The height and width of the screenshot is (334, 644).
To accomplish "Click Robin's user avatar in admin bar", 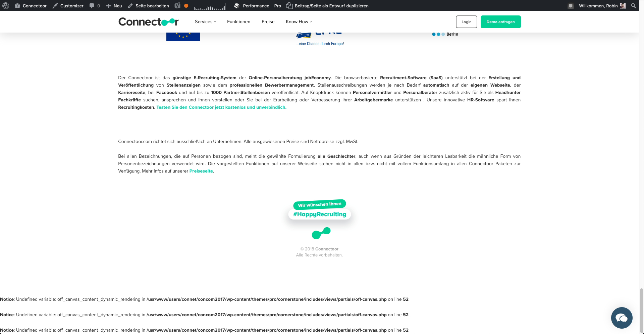I will pos(623,6).
